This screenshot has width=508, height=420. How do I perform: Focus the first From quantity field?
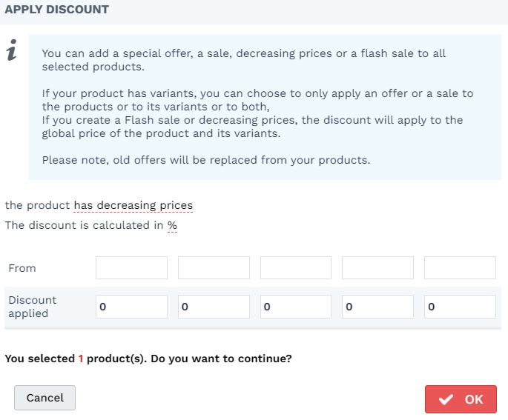(131, 267)
